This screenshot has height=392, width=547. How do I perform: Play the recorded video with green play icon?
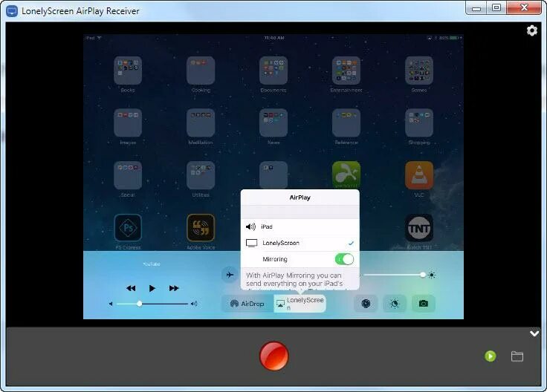coord(490,356)
